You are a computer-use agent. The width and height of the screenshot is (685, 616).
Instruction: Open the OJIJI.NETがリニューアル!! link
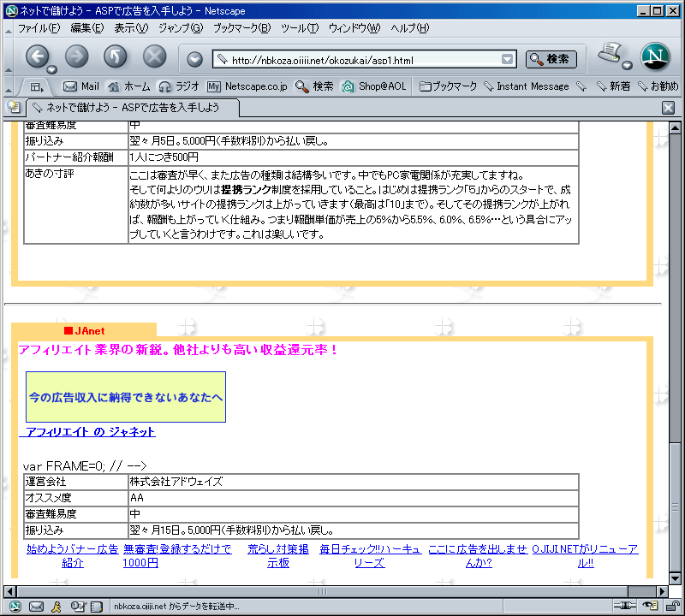tap(586, 556)
